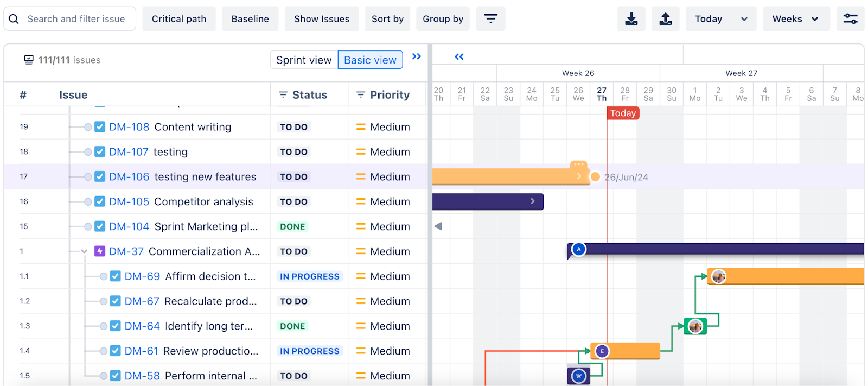Click the double-chevron expand columns icon

(417, 56)
